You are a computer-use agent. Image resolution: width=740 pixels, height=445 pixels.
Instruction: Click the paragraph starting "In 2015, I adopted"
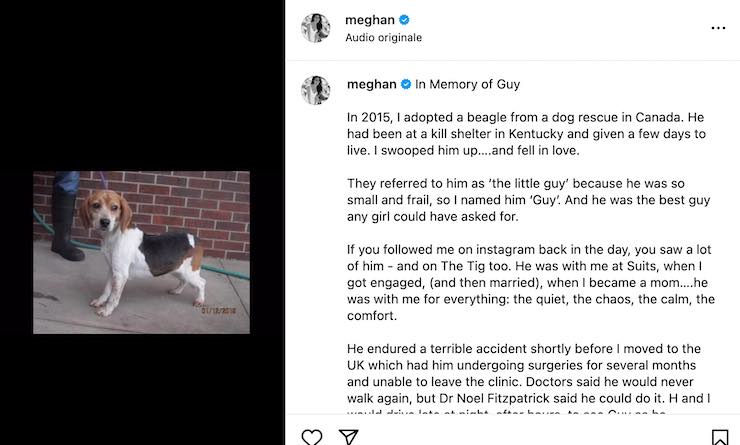click(x=526, y=133)
